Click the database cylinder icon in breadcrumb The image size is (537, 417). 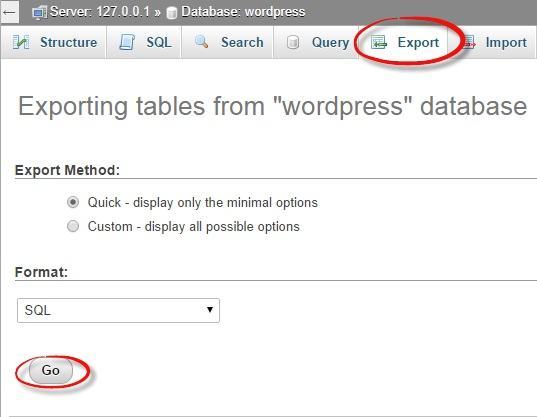172,13
